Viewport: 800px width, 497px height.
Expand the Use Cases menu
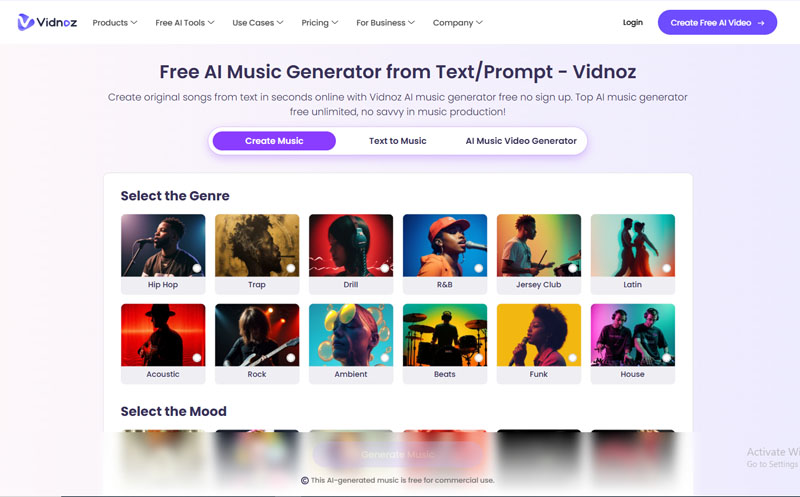pos(258,22)
